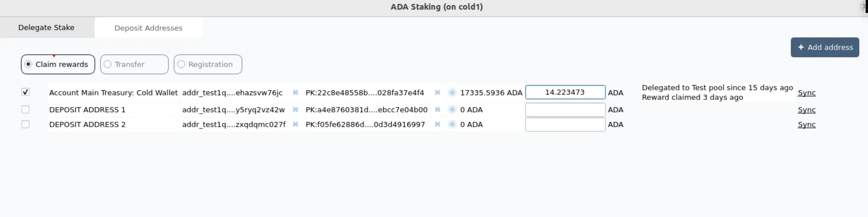Viewport: 868px width, 217px height.
Task: Click round teal icon on DEPOSIT ADDRESS 1 row
Action: click(452, 110)
